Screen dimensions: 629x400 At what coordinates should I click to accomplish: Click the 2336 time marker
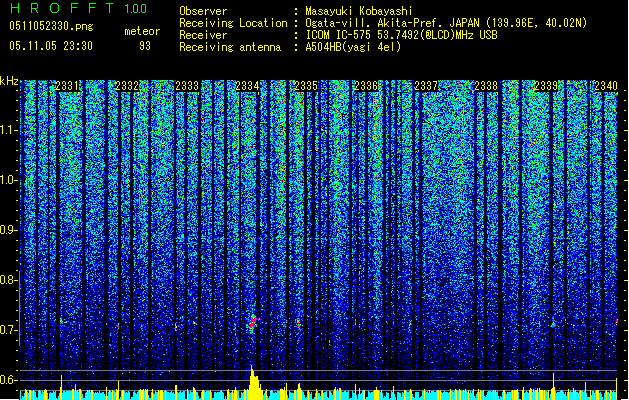pyautogui.click(x=366, y=86)
